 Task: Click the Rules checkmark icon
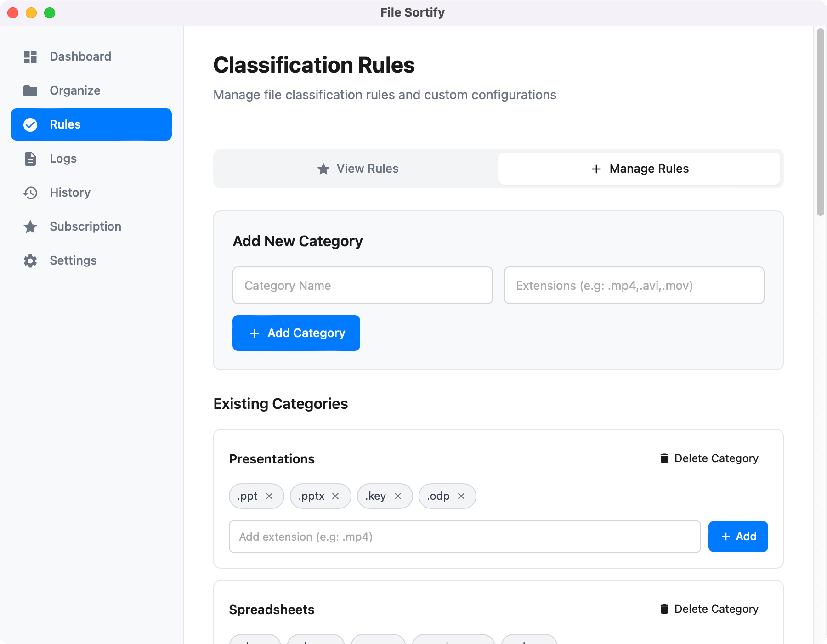30,124
